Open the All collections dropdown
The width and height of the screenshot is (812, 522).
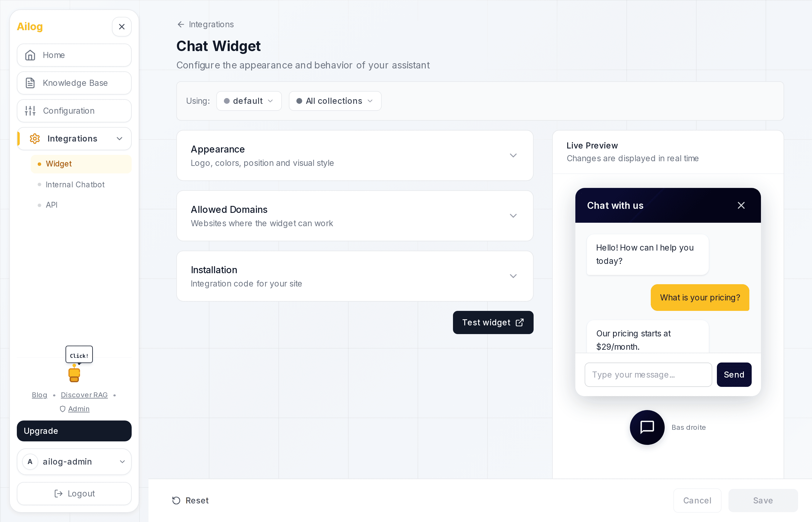tap(335, 101)
